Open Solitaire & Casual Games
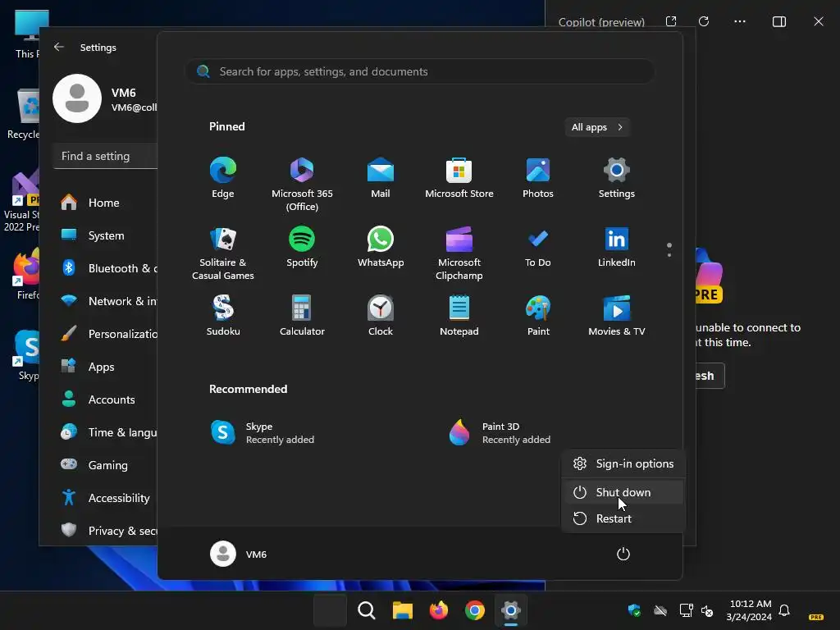 (x=223, y=253)
